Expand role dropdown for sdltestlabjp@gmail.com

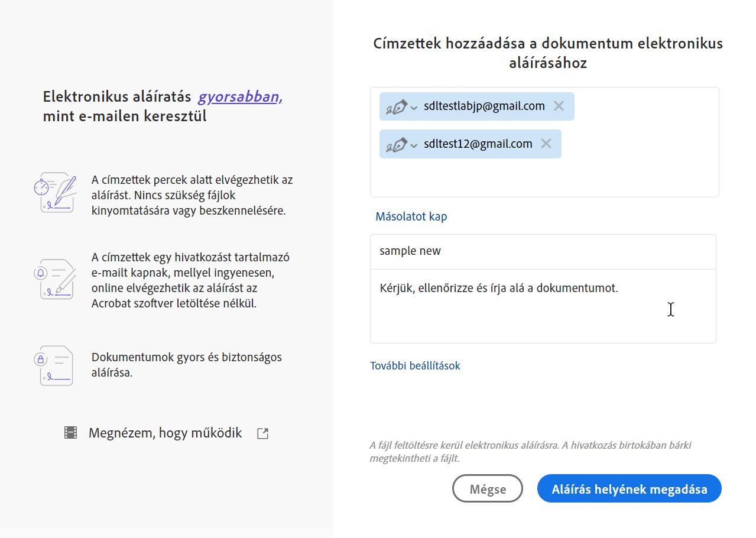point(414,108)
